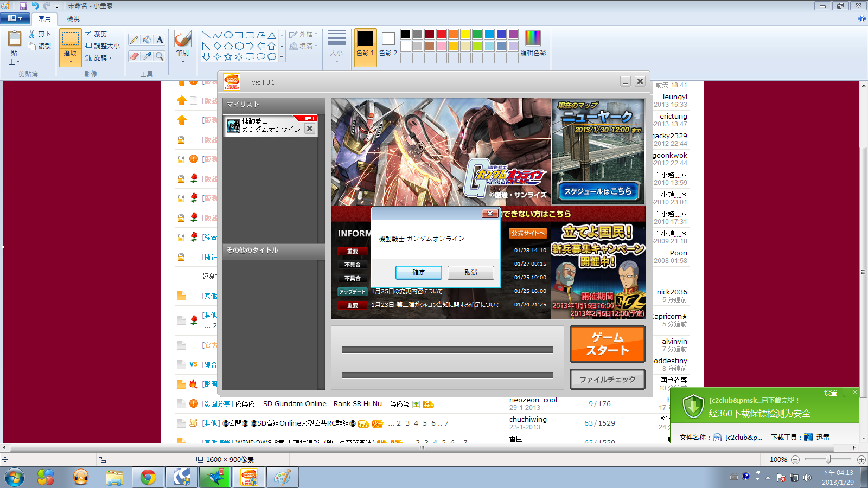Viewport: 868px width, 488px height.
Task: Switch to the 檢視 ribbon tab
Action: (73, 18)
